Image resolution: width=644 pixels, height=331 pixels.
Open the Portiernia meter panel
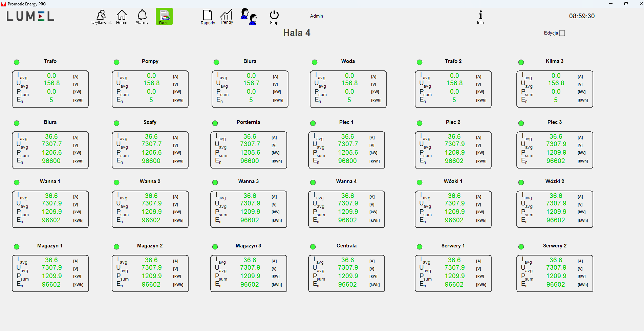249,150
